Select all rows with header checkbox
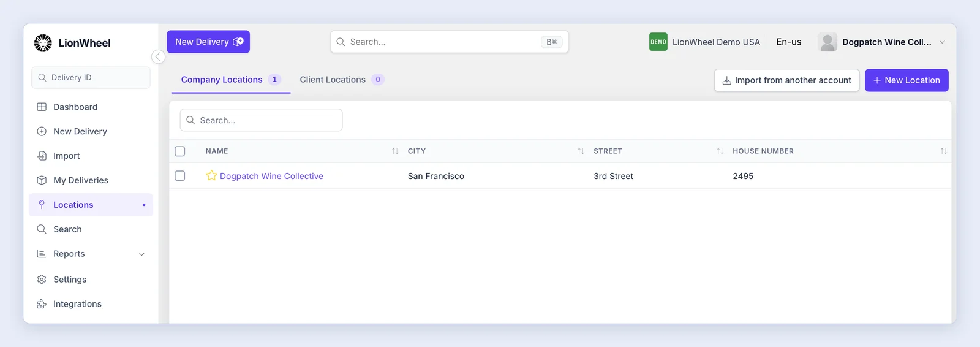Screen dimensions: 980x347 pos(180,151)
